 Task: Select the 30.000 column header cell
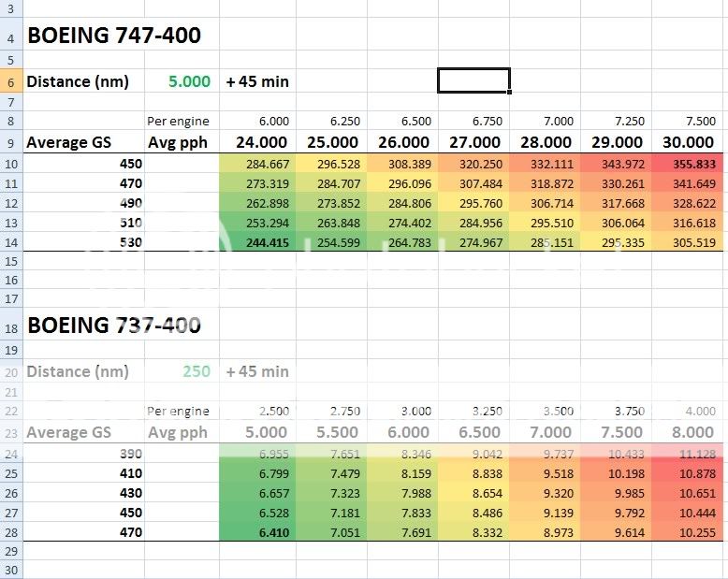point(688,142)
